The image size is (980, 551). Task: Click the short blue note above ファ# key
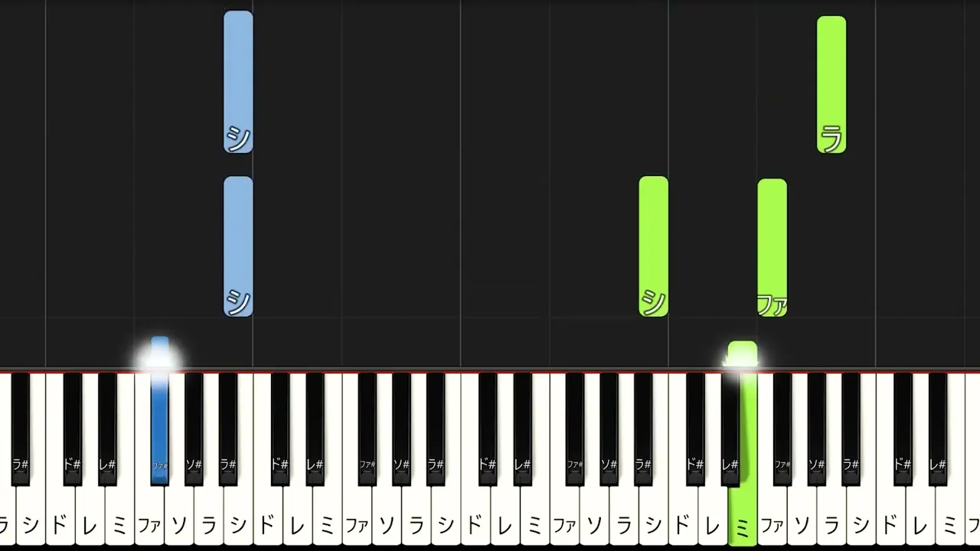coord(159,353)
